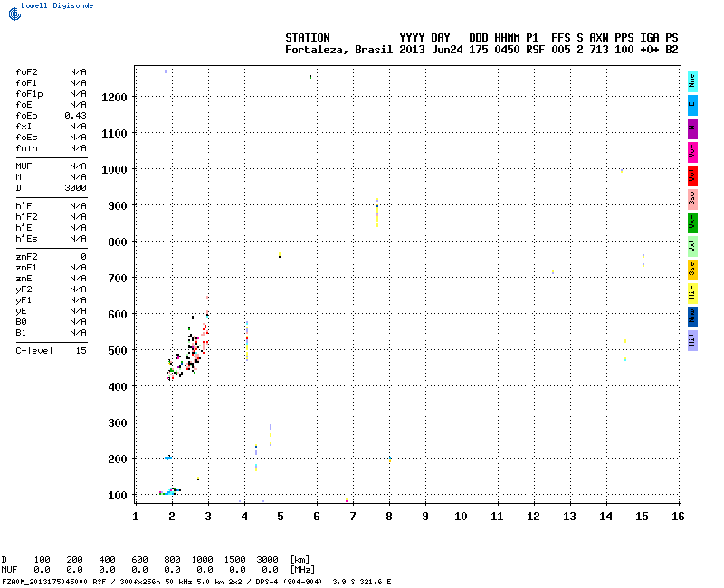
Task: Select the NNE cyan legend swatch
Action: tap(692, 81)
